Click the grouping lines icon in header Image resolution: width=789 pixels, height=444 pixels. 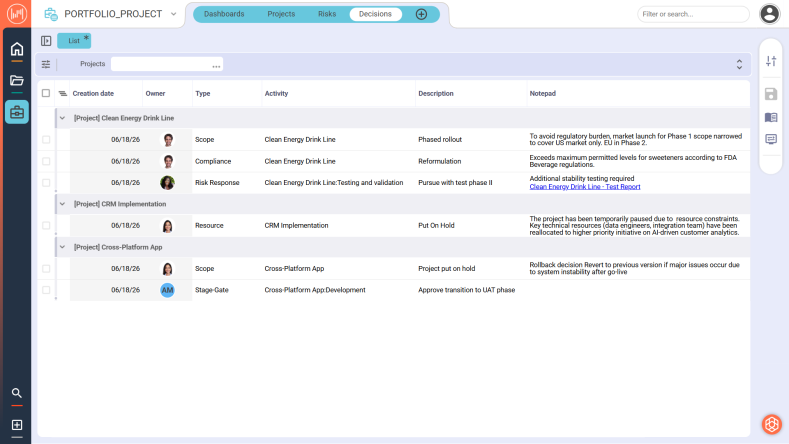62,94
